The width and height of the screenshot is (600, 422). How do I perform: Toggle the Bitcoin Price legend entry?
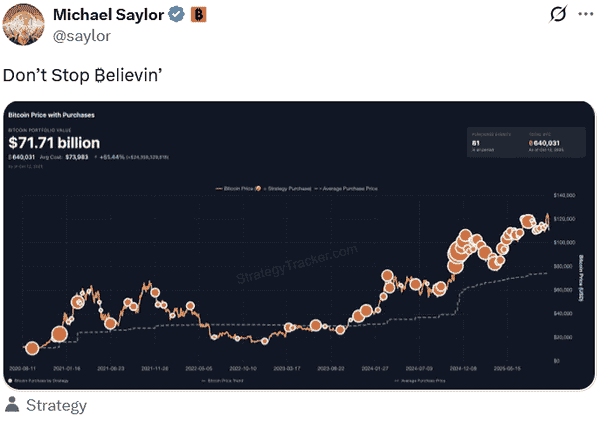(236, 189)
